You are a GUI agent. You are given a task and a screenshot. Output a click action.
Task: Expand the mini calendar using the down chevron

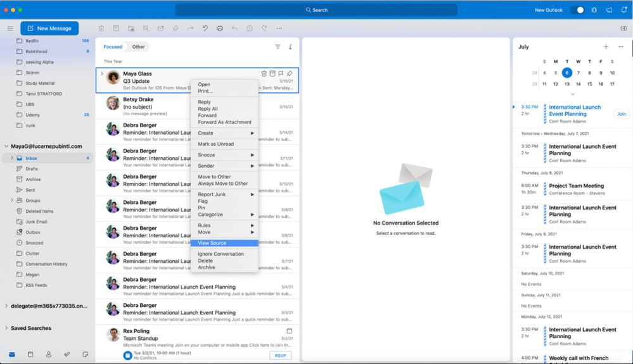pos(572,94)
